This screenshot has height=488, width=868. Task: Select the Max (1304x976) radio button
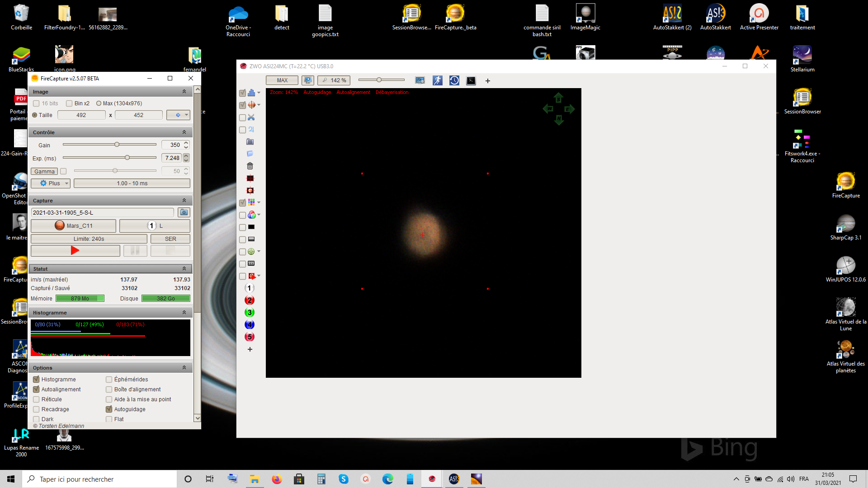tap(99, 103)
